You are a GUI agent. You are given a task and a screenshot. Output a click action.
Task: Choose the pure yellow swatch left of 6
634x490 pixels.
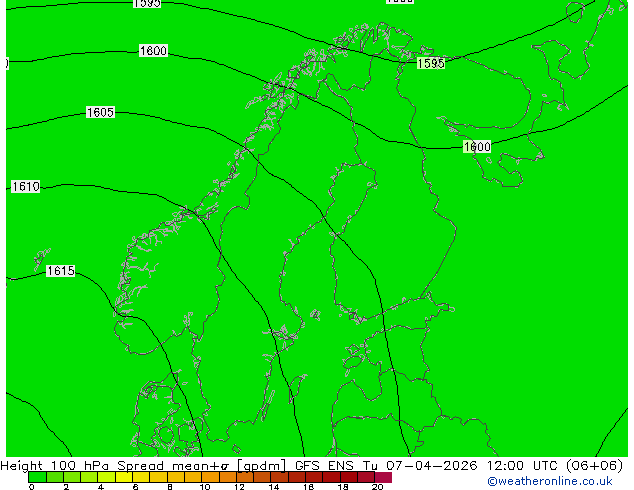click(124, 477)
